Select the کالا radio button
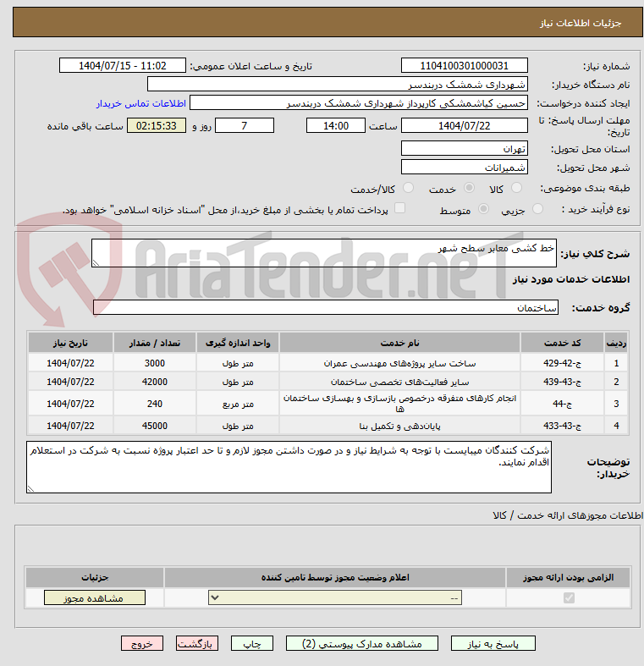This screenshot has height=666, width=644. tap(516, 188)
